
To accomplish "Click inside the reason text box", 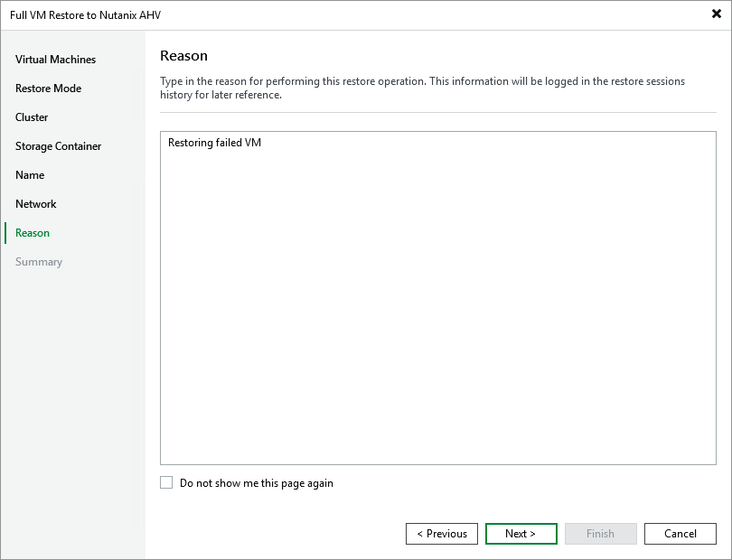I will point(437,298).
